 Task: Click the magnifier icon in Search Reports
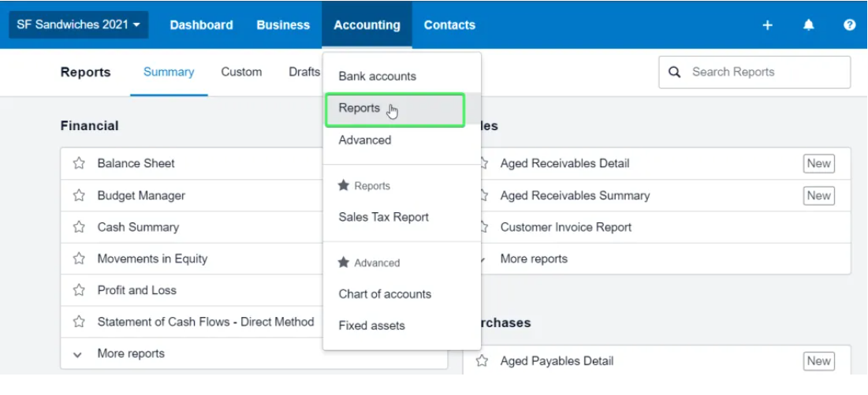pos(675,72)
